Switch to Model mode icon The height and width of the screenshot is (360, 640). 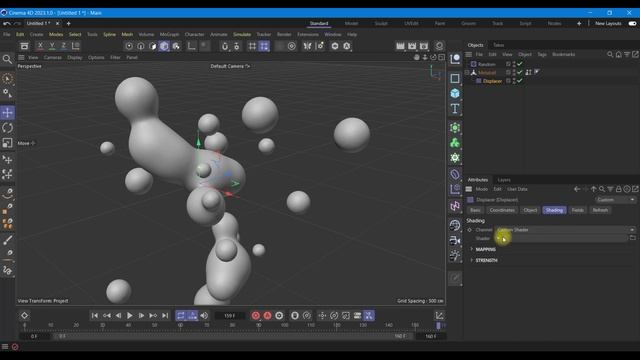pyautogui.click(x=164, y=46)
